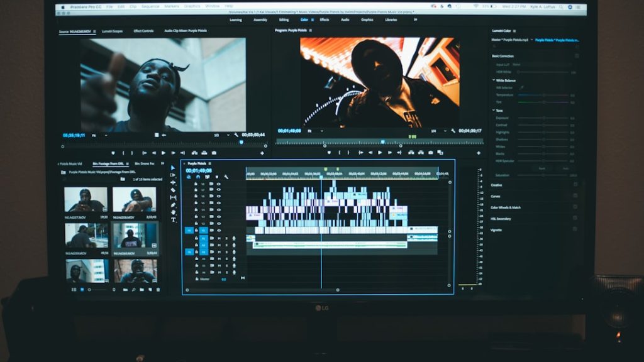Open the Timeline wrench settings icon
Image resolution: width=644 pixels, height=362 pixels.
[226, 177]
